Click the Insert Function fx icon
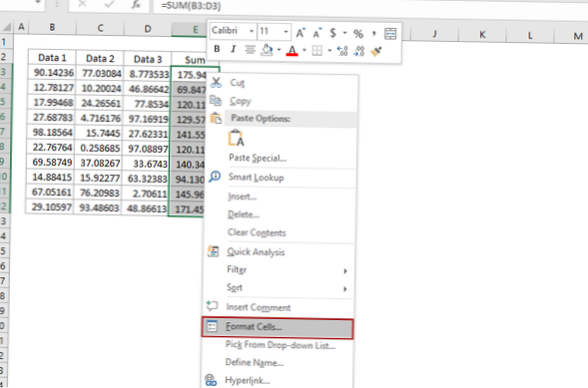588x388 pixels. [137, 5]
